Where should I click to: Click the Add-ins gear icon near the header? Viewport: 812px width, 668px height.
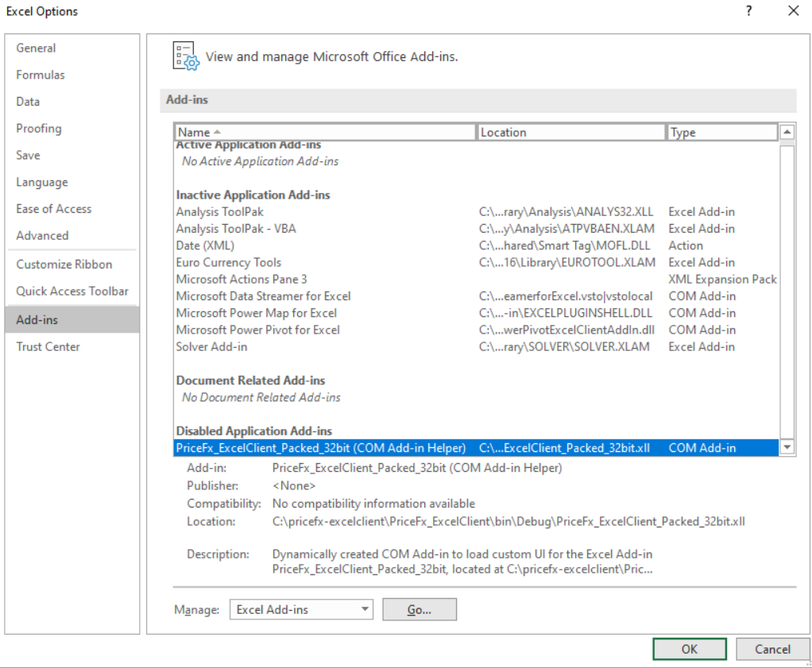pyautogui.click(x=183, y=56)
